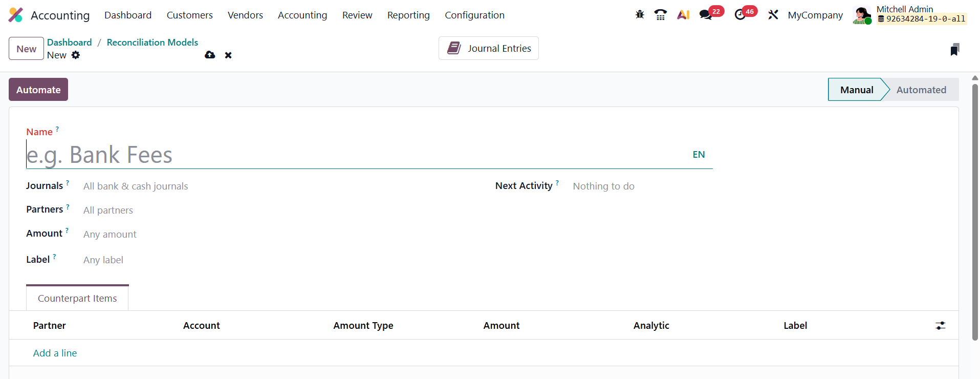Open the Journal Entries smart button
The width and height of the screenshot is (980, 379).
pos(488,48)
